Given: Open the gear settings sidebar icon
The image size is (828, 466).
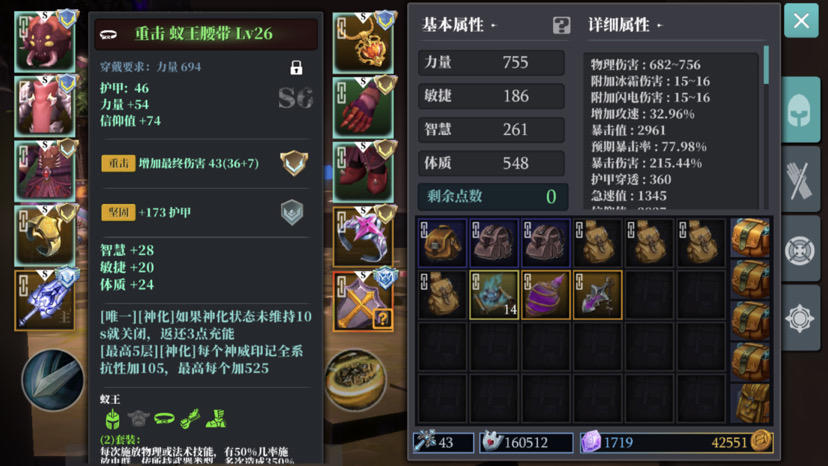Looking at the screenshot, I should [801, 319].
